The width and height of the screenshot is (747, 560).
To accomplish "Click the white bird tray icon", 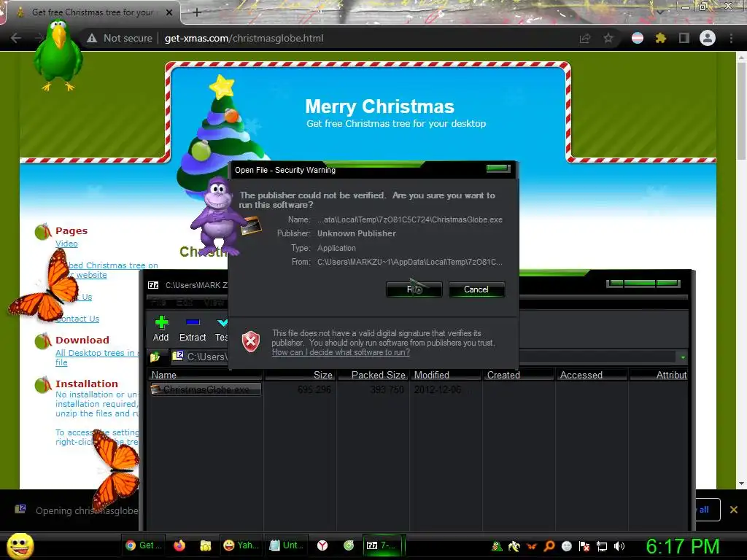I will pyautogui.click(x=514, y=546).
